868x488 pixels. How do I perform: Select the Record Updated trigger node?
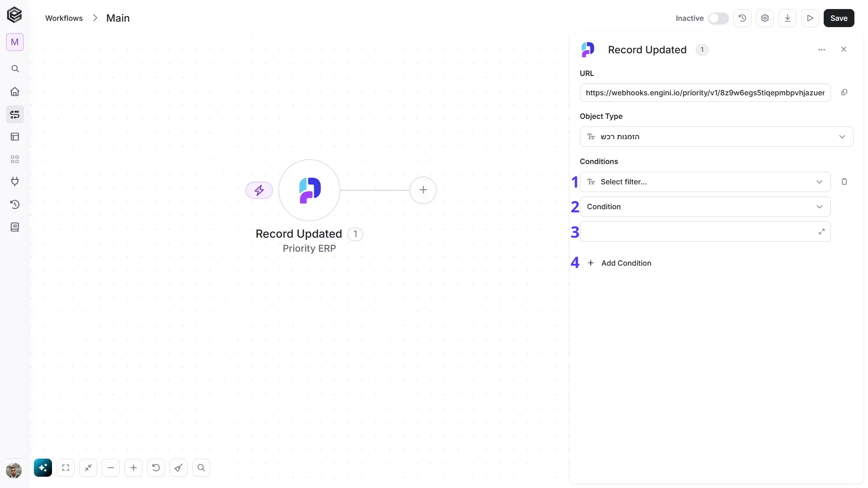coord(309,190)
